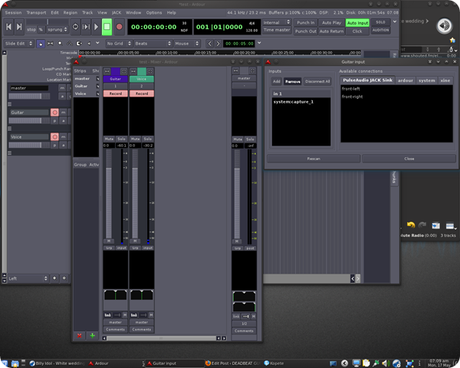Toggle Record on Guitar mixer strip
Image resolution: width=460 pixels, height=368 pixels.
point(115,93)
